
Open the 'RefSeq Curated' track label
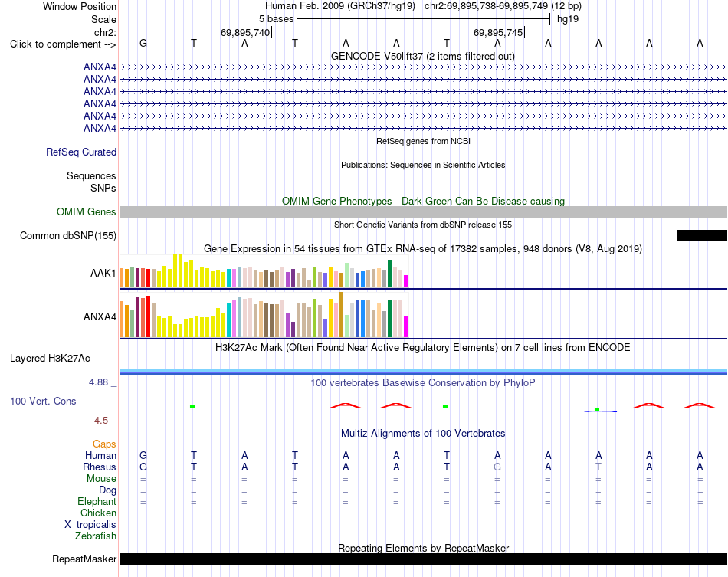[x=81, y=152]
